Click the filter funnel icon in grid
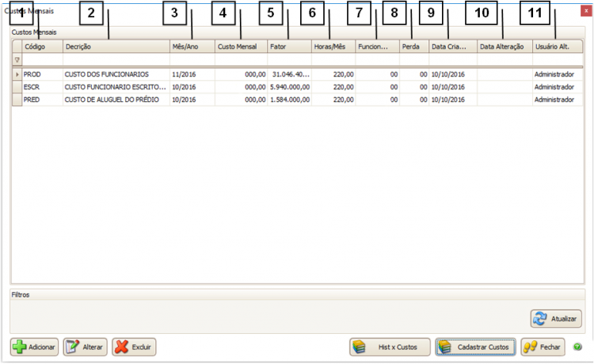The width and height of the screenshot is (594, 364). 17,60
